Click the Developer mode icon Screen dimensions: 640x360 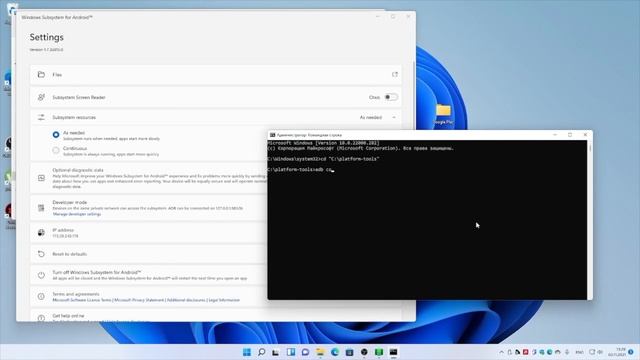[41, 208]
